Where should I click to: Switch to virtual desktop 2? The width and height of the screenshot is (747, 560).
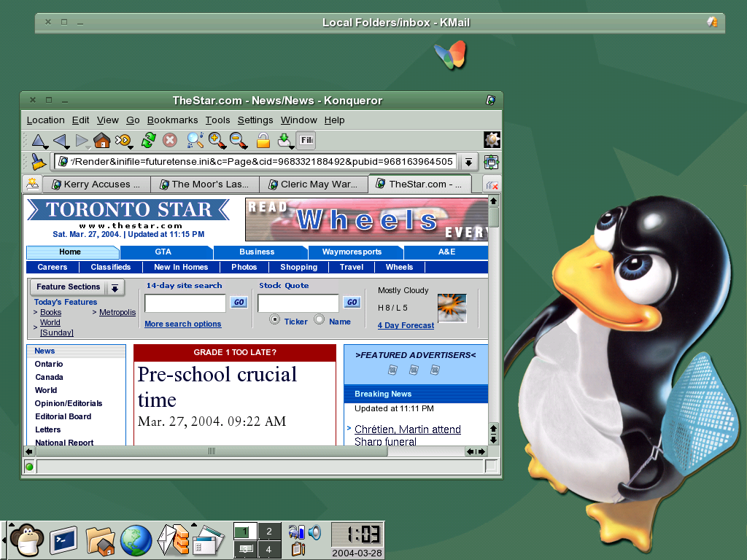[269, 532]
